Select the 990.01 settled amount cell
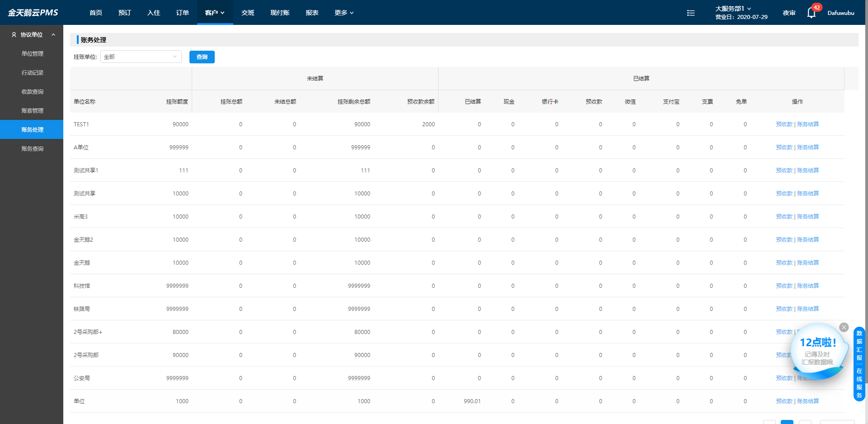The width and height of the screenshot is (868, 424). [x=472, y=401]
